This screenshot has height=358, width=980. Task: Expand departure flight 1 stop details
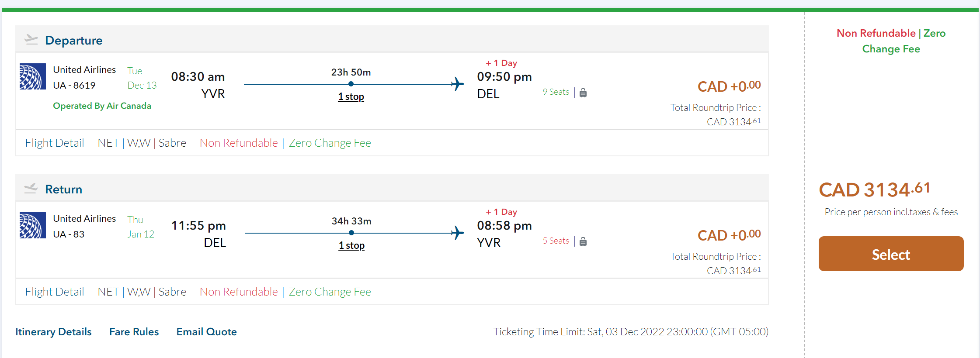pyautogui.click(x=351, y=96)
